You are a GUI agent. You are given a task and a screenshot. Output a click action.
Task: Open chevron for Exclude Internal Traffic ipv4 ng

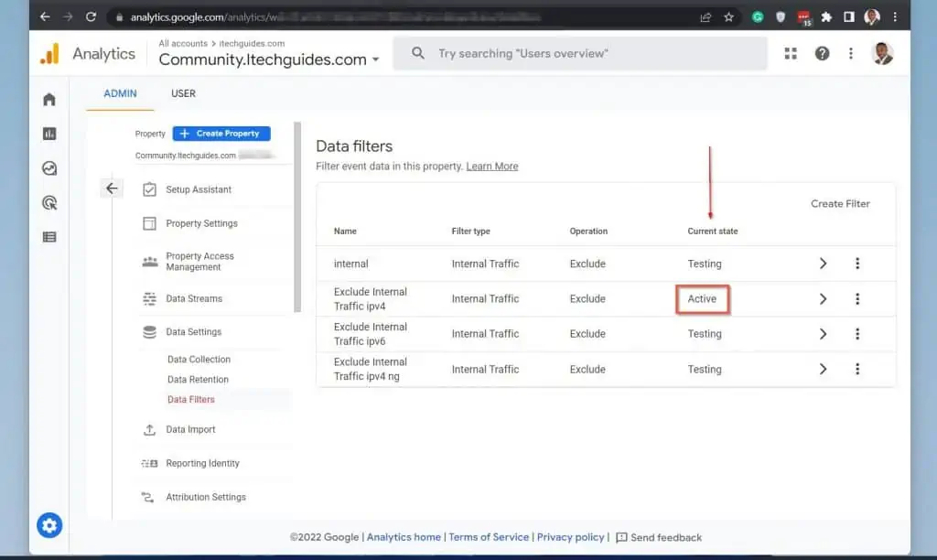pyautogui.click(x=823, y=369)
